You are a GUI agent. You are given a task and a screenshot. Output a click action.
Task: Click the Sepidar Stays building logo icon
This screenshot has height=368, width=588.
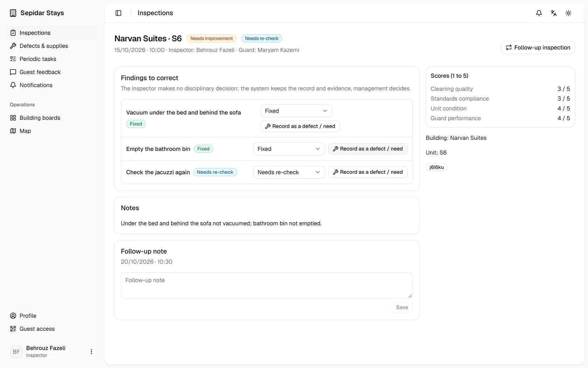tap(13, 13)
